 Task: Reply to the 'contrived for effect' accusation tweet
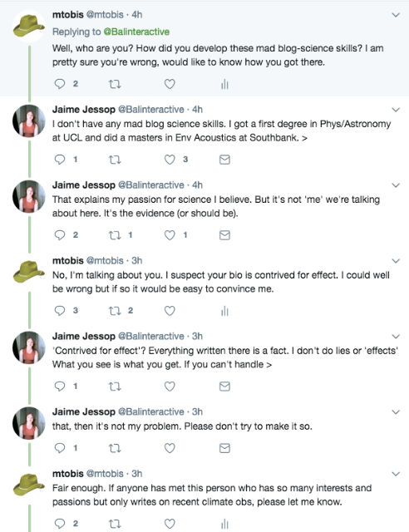(x=60, y=311)
